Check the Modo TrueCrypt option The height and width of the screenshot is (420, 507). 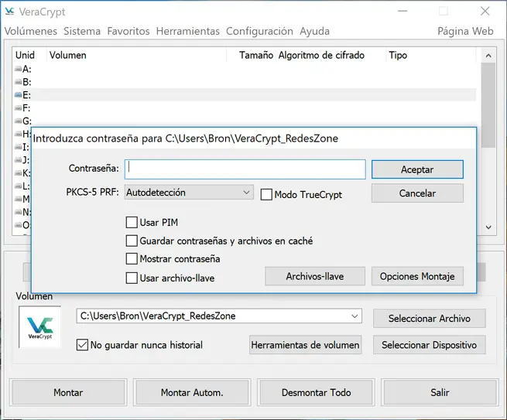pos(266,195)
